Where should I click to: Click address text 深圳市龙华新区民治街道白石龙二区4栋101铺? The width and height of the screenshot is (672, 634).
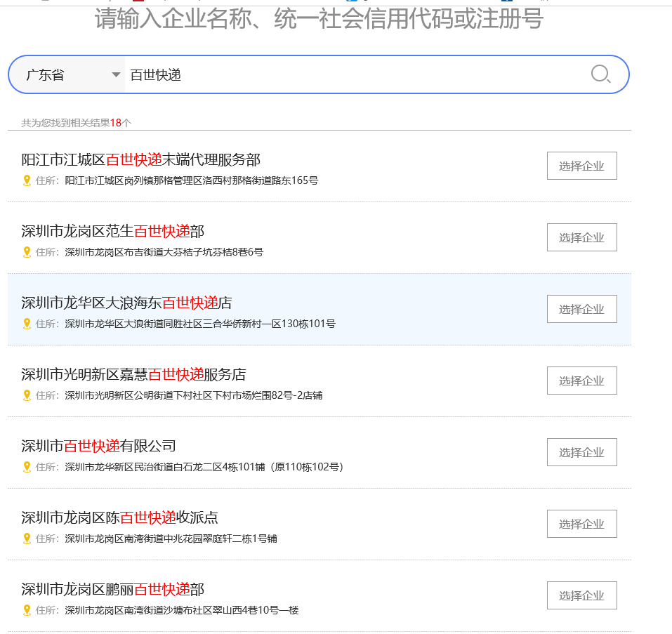coord(165,467)
